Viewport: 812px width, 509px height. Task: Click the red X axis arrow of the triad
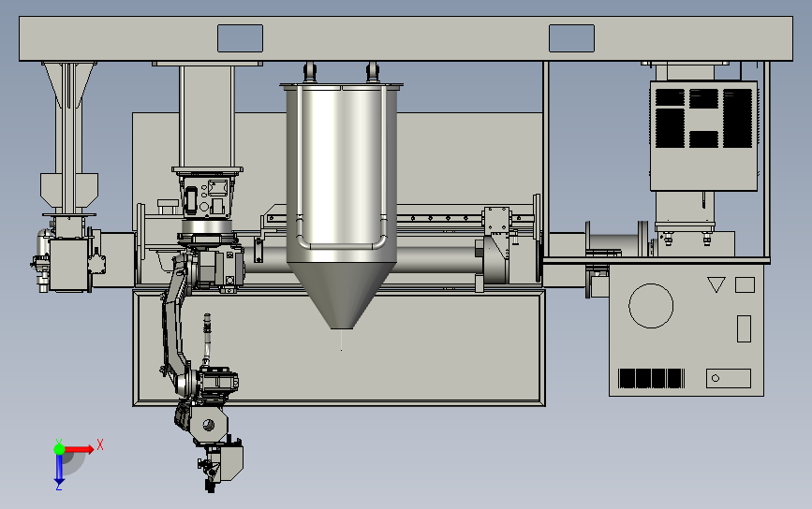coord(80,449)
